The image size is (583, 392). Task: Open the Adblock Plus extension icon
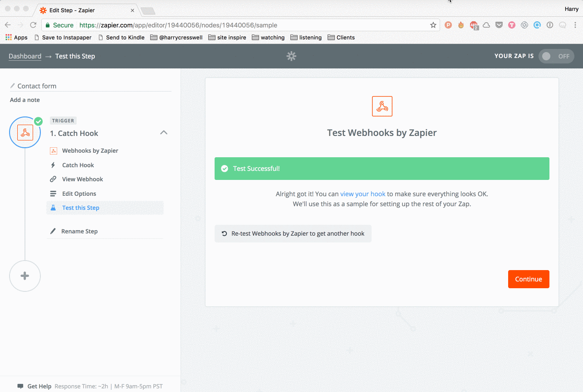point(474,25)
